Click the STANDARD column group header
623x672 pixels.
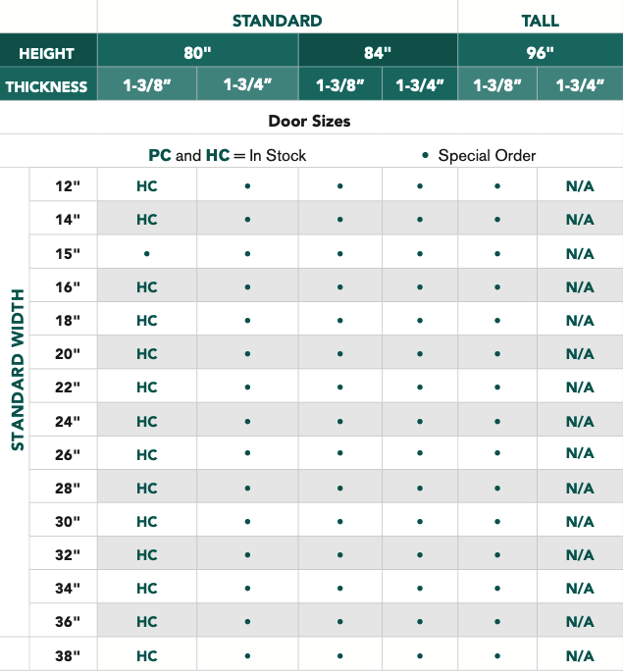(277, 21)
